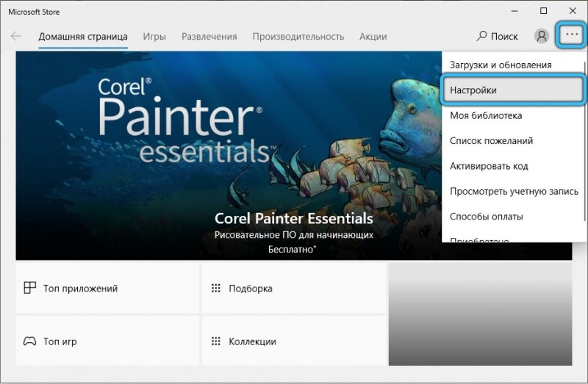Viewport: 588px width, 384px height.
Task: Click the Подборка dots icon
Action: [x=215, y=288]
